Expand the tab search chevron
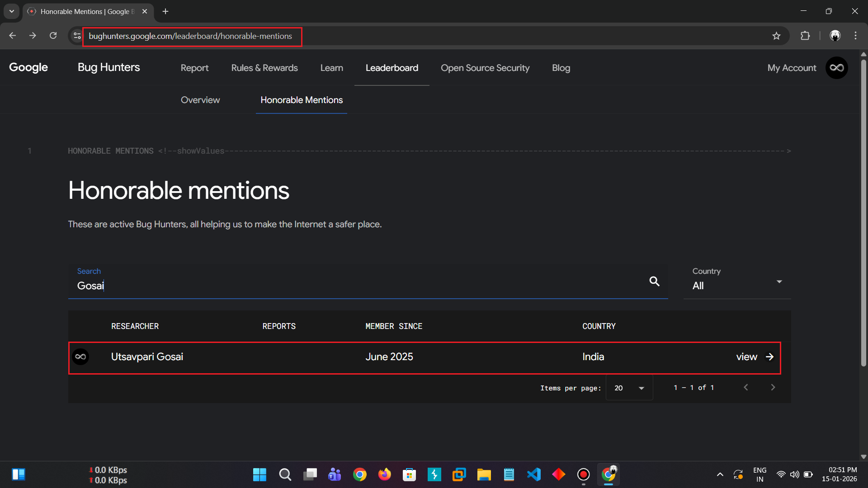868x488 pixels. tap(12, 11)
